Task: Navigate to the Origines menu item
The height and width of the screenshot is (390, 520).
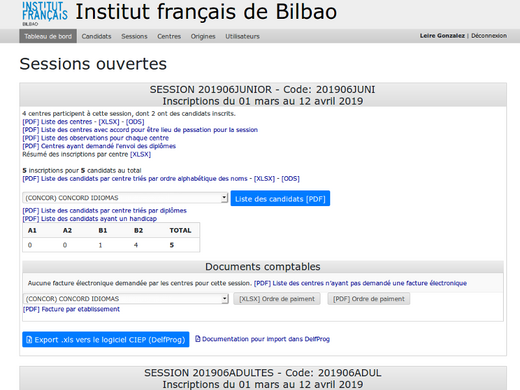Action: pos(203,36)
